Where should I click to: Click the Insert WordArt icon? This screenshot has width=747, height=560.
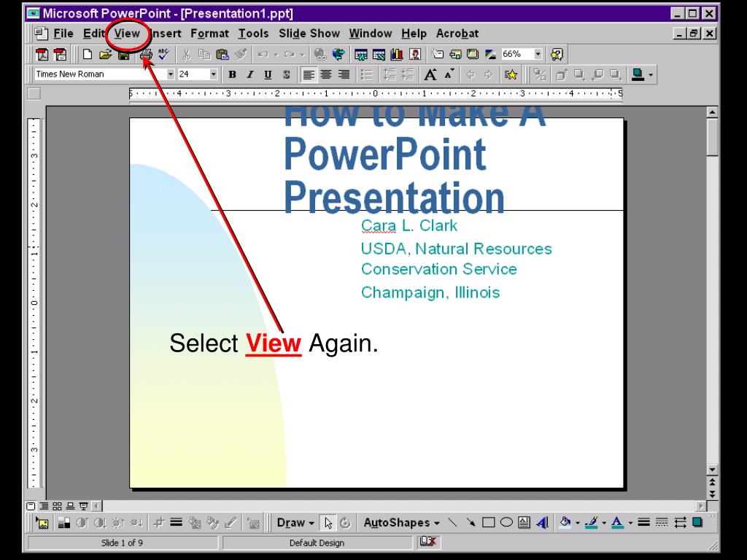coord(542,523)
